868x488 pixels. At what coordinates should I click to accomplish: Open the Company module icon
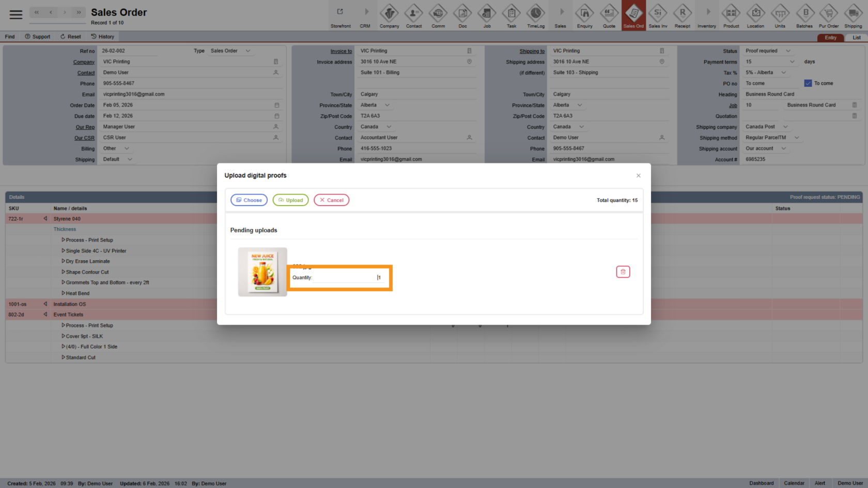tap(389, 15)
